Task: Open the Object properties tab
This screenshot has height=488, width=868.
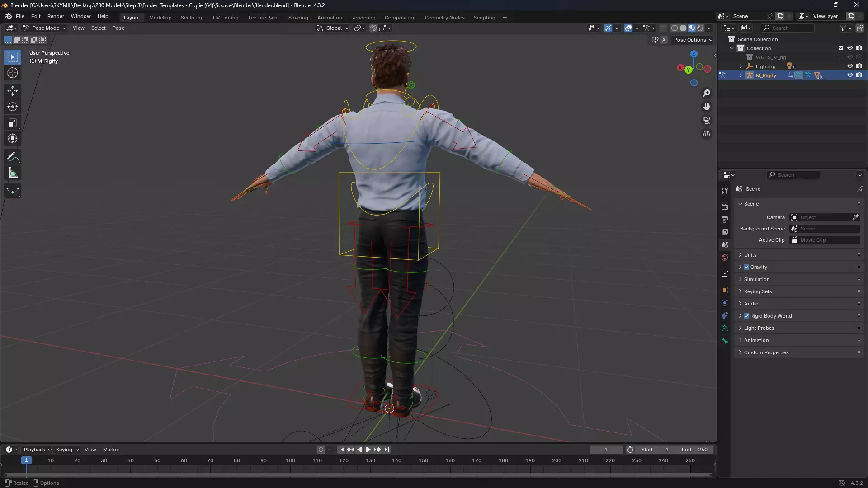Action: 725,290
